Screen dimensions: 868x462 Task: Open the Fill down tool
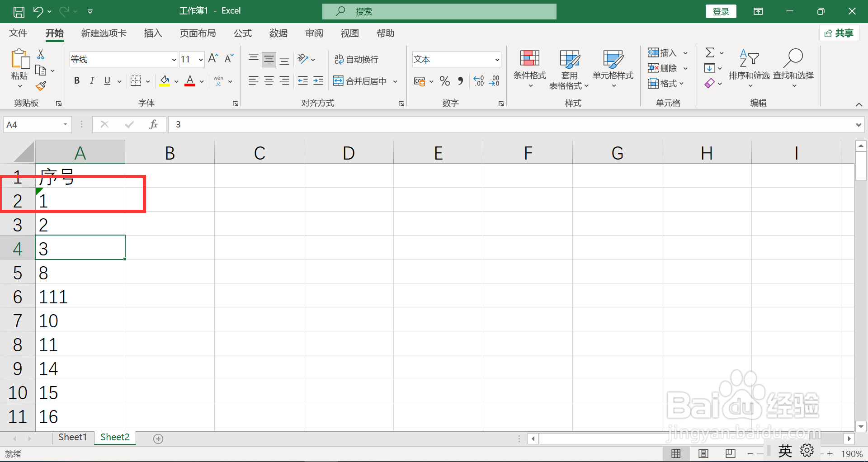coord(709,68)
